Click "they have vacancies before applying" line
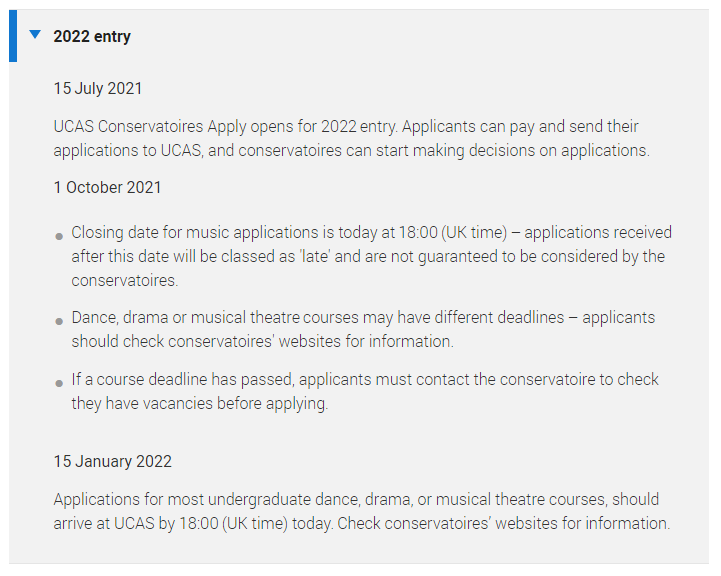Image resolution: width=721 pixels, height=576 pixels. coord(199,404)
